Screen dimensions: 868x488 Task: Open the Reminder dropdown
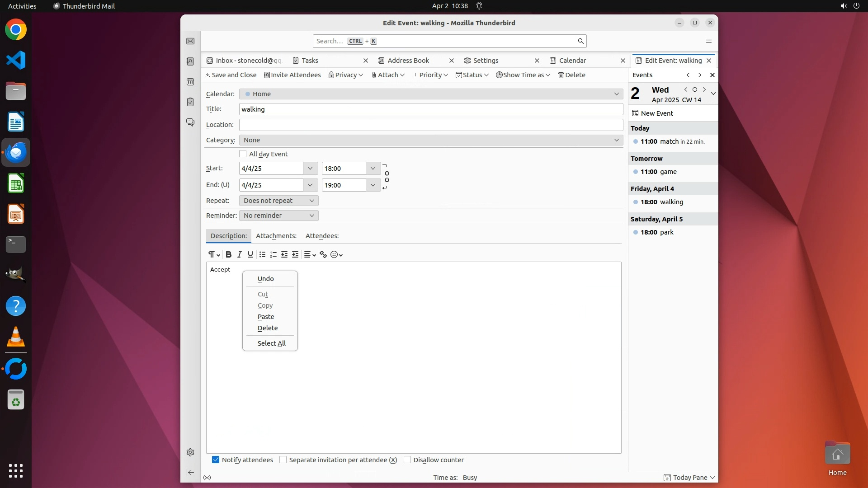tap(278, 216)
